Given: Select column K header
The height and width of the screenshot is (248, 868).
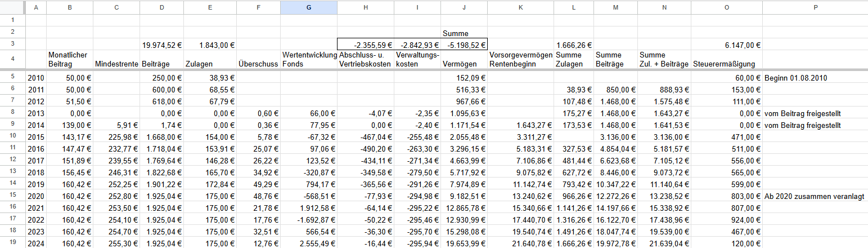Looking at the screenshot, I should tap(521, 7).
